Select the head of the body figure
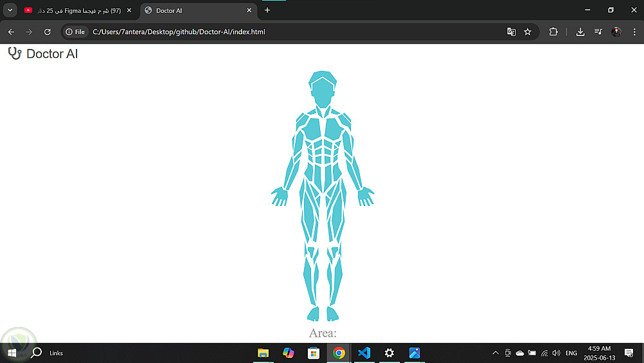This screenshot has height=363, width=644. [x=323, y=89]
